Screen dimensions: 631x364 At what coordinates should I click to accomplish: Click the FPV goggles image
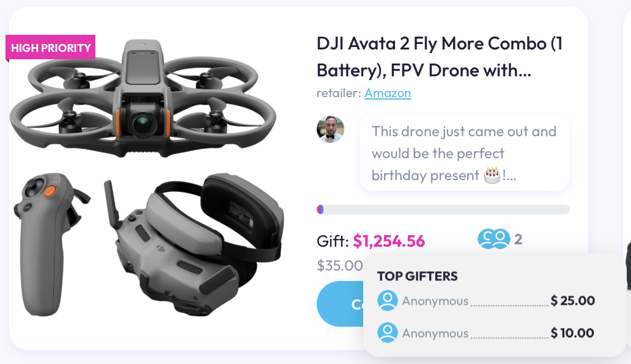tap(194, 245)
